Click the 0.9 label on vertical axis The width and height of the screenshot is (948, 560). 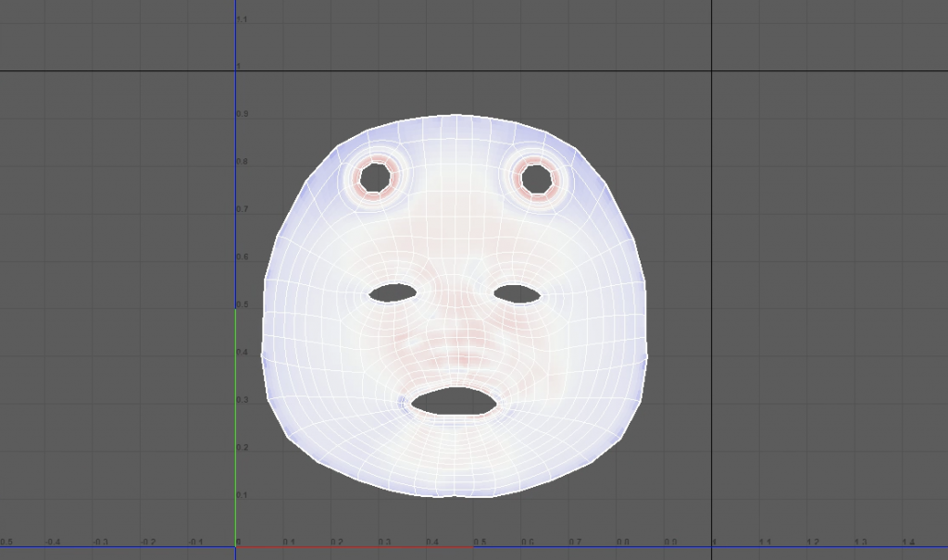(242, 114)
